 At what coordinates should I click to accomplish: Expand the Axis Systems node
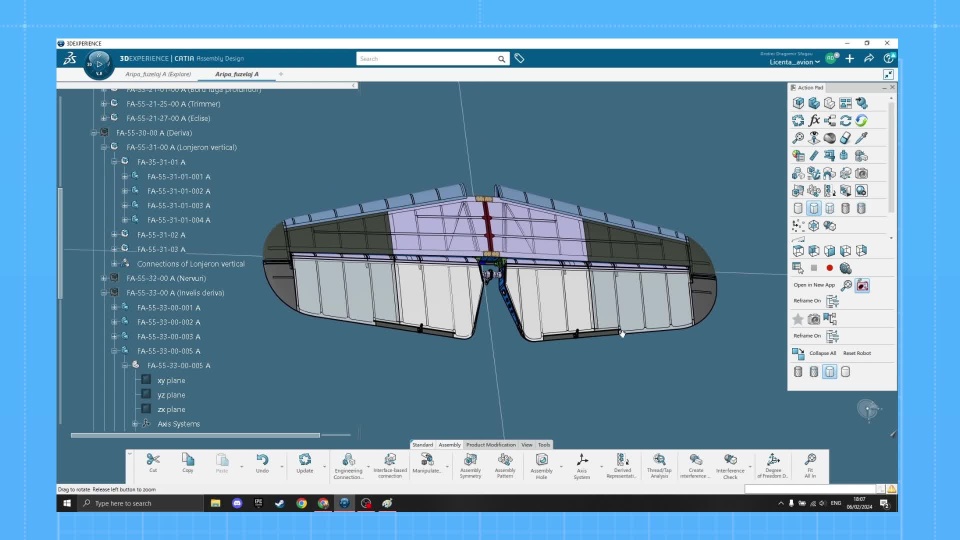(135, 424)
